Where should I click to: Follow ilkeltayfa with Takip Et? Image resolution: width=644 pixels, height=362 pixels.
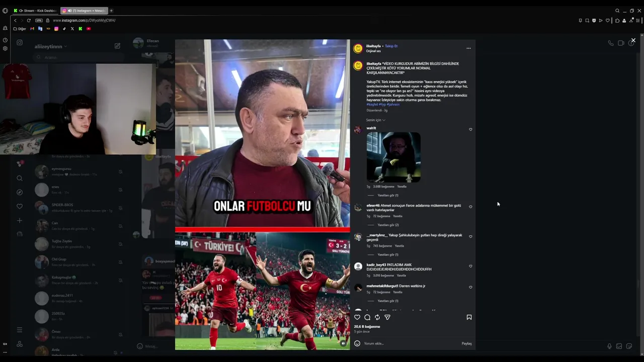point(391,46)
